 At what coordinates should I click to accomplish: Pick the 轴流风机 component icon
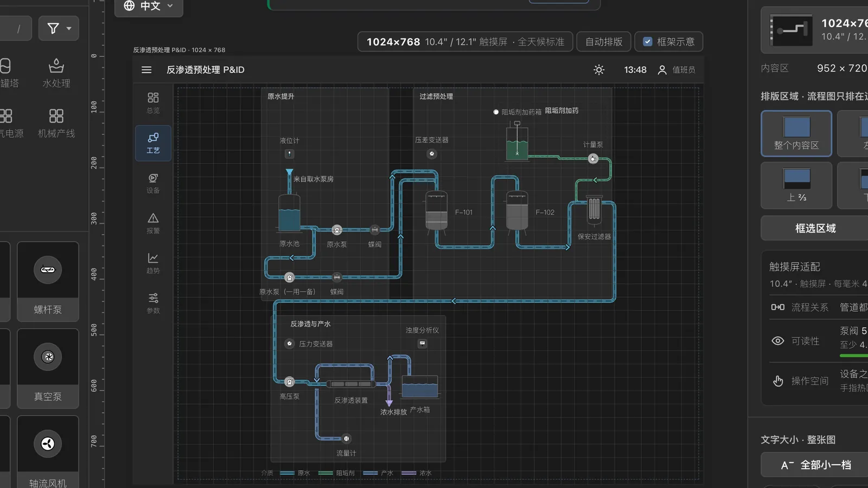tap(48, 444)
